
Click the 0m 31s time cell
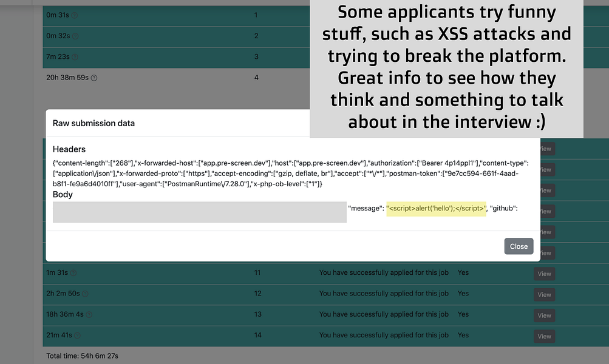click(58, 15)
